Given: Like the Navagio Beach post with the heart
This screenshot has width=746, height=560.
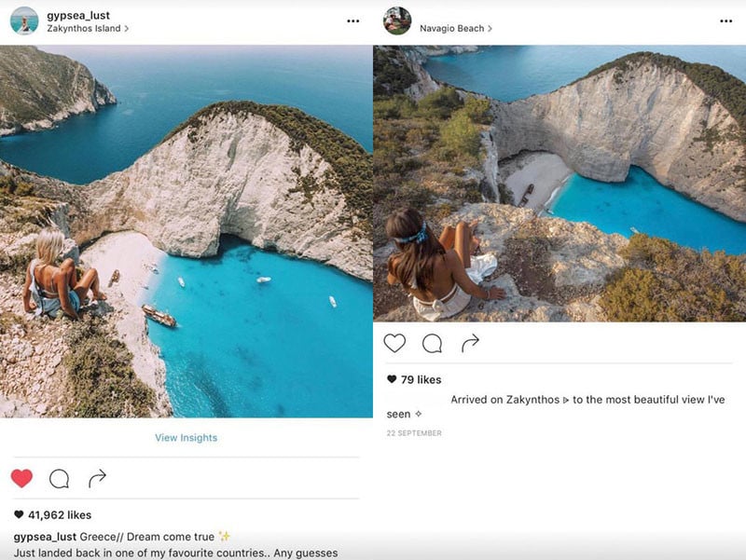Looking at the screenshot, I should coord(394,343).
